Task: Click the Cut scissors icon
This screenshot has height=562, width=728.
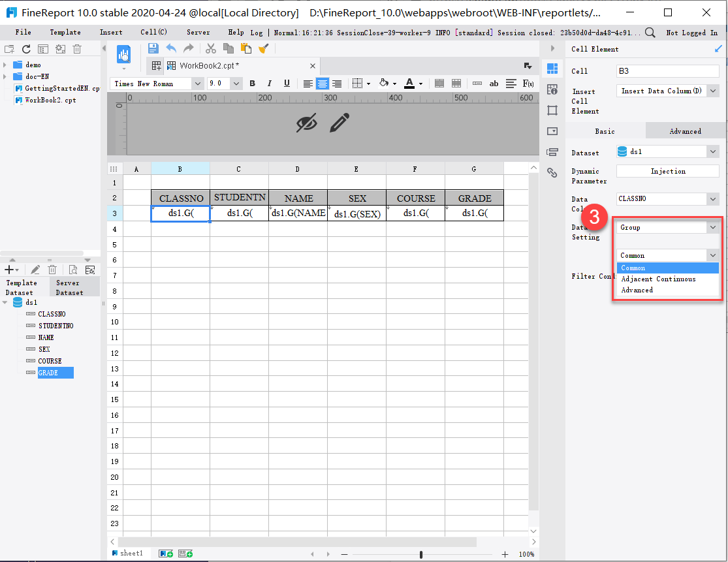Action: pyautogui.click(x=211, y=47)
